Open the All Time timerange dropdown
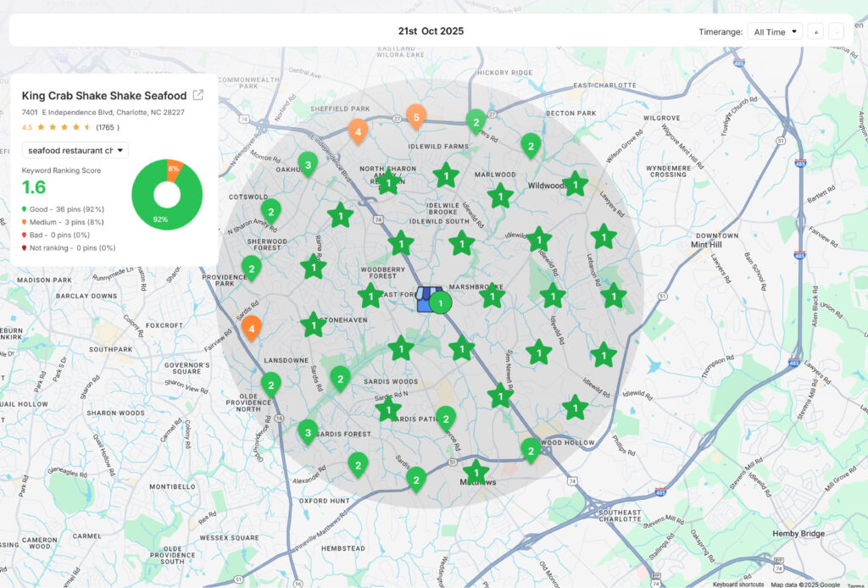 tap(775, 31)
